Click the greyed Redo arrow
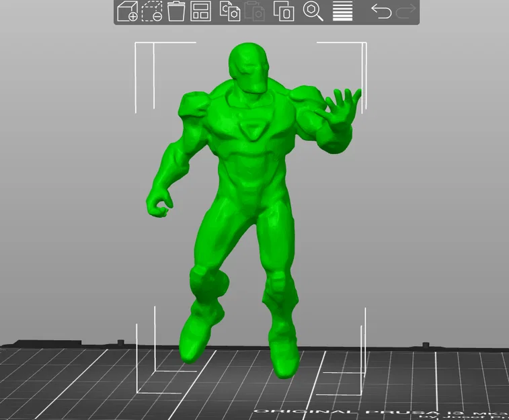Screen dimensions: 509x420 pyautogui.click(x=406, y=11)
